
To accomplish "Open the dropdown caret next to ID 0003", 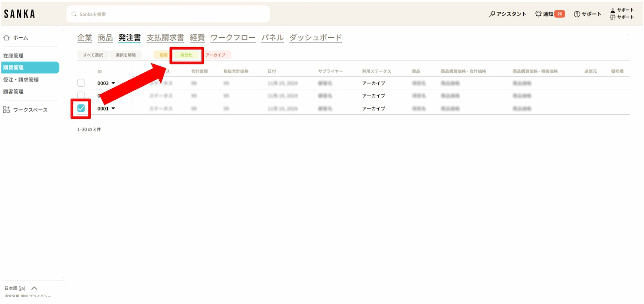I will [x=113, y=83].
